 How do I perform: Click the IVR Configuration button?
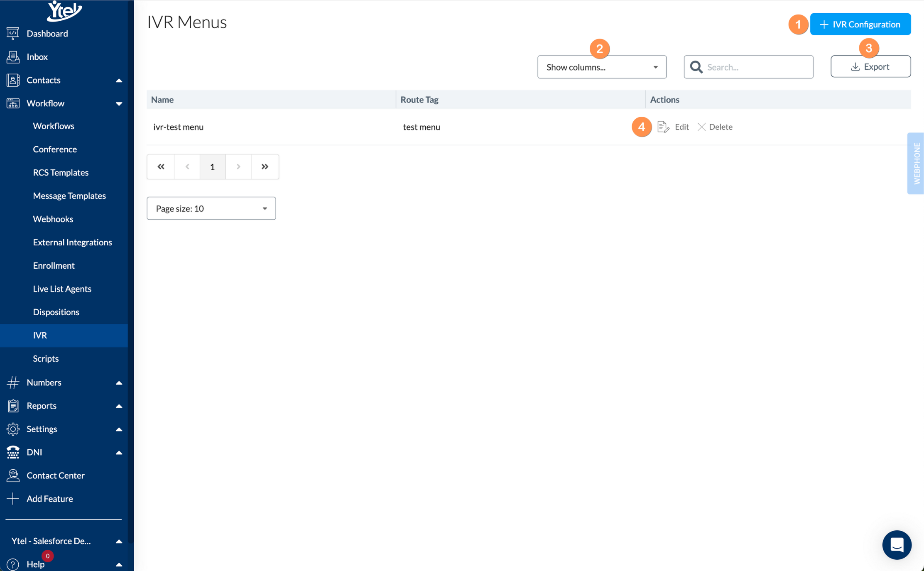click(x=860, y=25)
